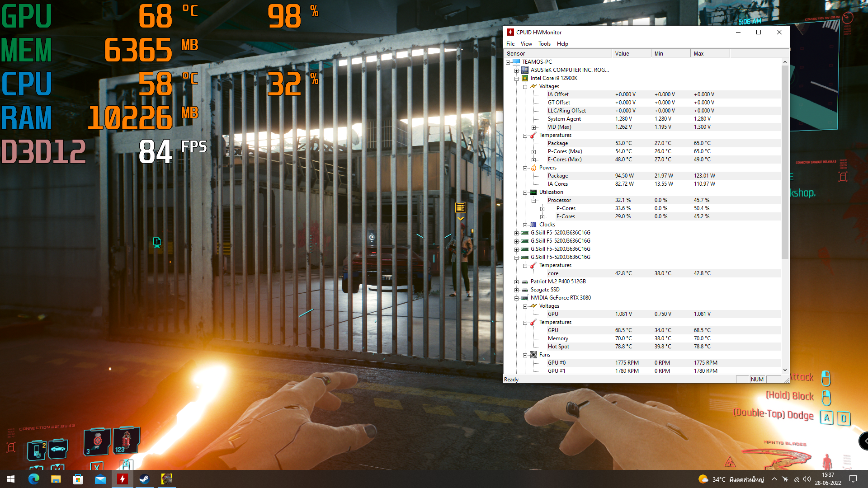Expand the CPU Clocks section

(525, 225)
